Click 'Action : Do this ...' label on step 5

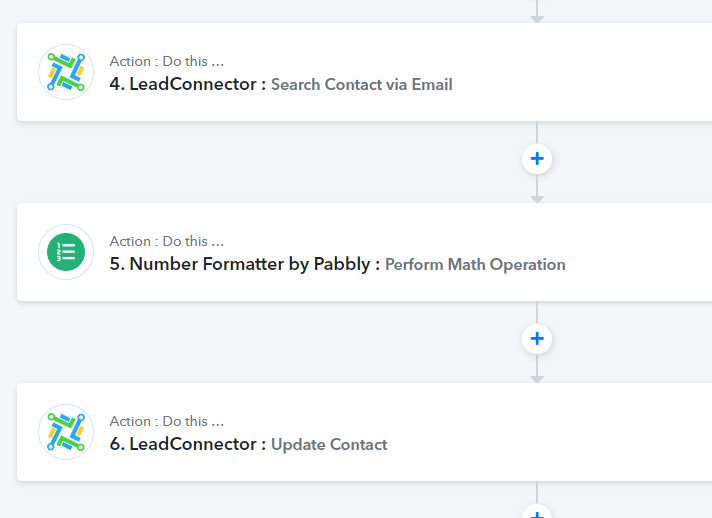(167, 241)
